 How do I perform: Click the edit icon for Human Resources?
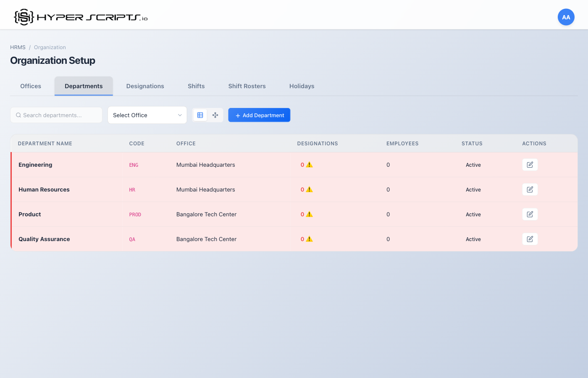(530, 189)
